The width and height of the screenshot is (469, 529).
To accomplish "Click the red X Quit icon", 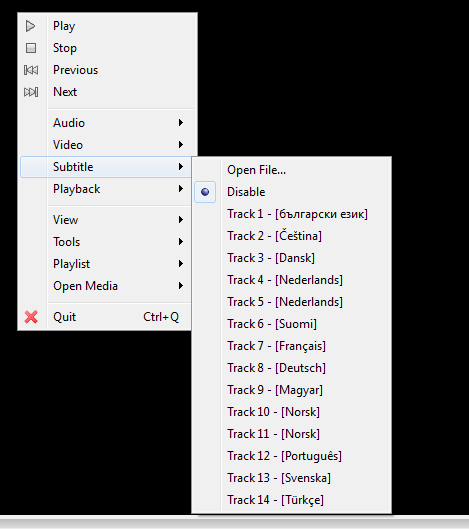I will click(x=31, y=317).
